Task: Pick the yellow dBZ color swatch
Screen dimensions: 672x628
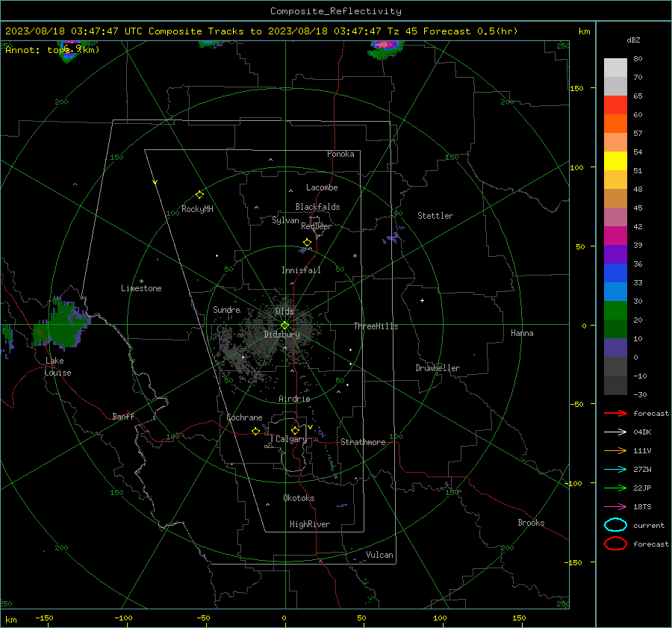Action: click(615, 161)
